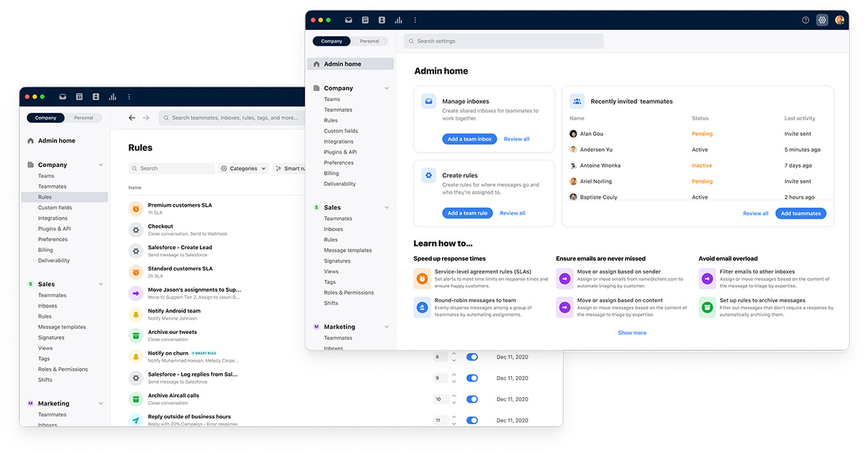Viewport: 868px width, 454px height.
Task: Click the Set up rules to archive icon
Action: 707,307
